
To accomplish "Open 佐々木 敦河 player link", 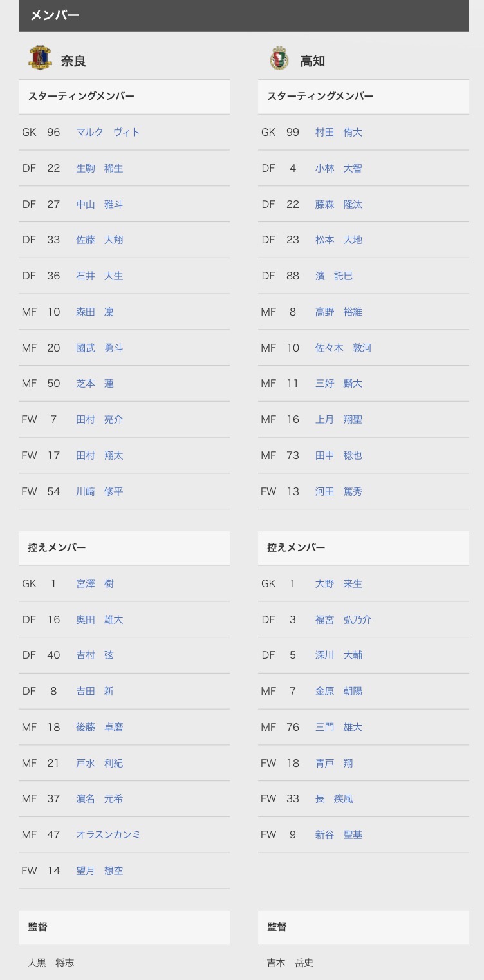I will point(343,348).
